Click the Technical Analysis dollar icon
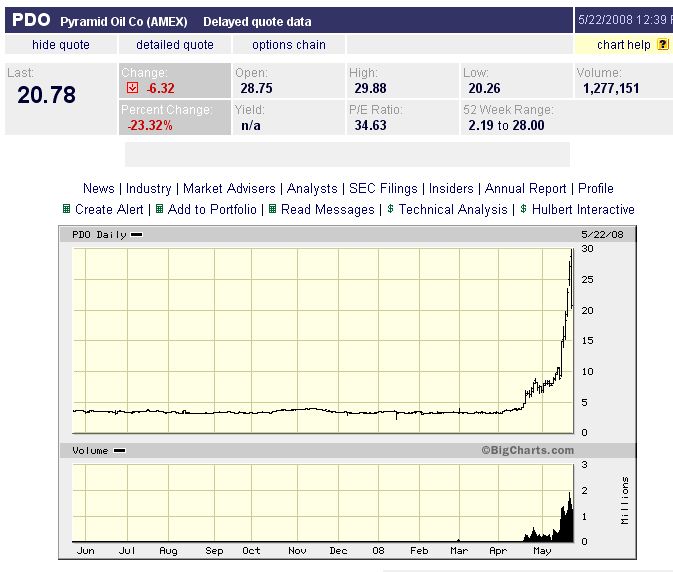This screenshot has height=572, width=673. pos(390,209)
